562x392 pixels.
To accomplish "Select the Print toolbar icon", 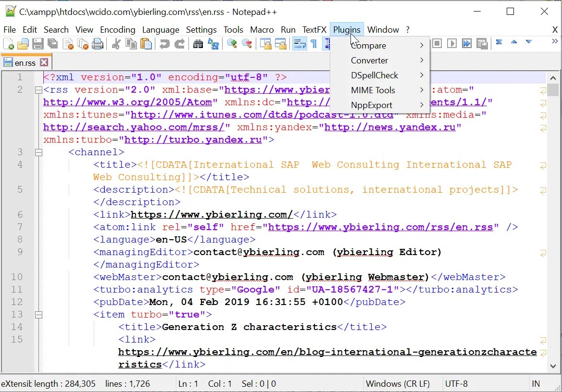I will tap(98, 44).
